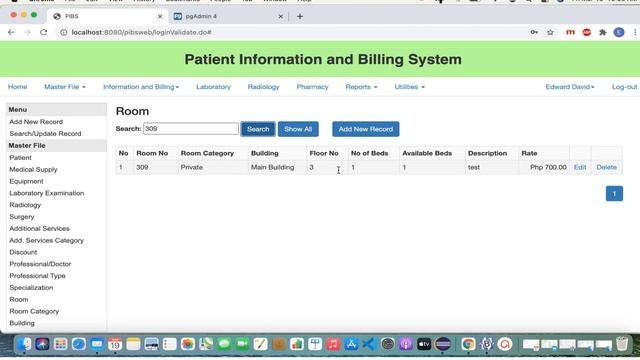Open Room Category in sidebar

click(x=34, y=311)
